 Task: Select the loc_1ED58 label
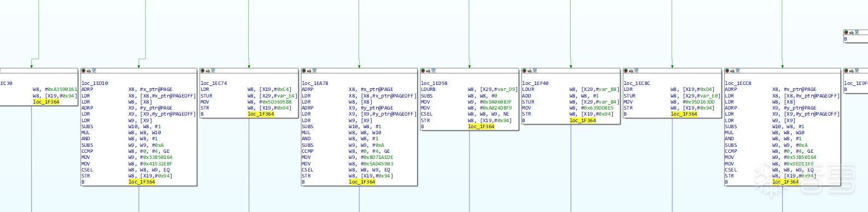coord(434,83)
